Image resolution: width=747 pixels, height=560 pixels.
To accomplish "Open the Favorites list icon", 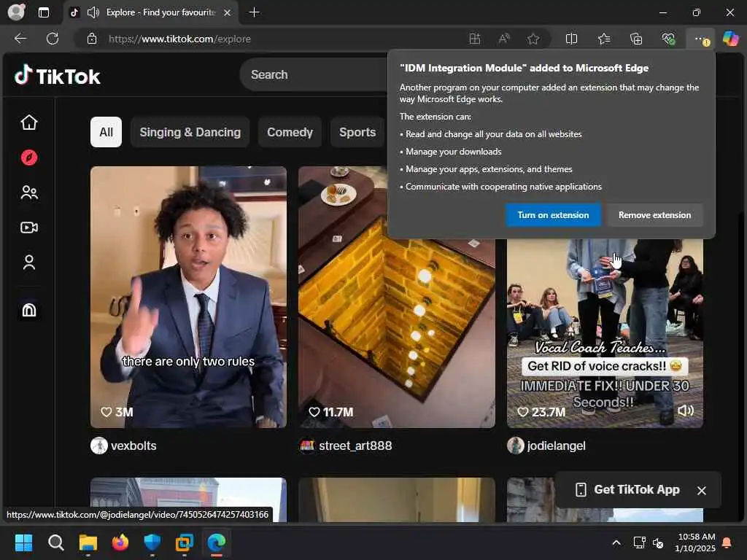I will point(604,39).
